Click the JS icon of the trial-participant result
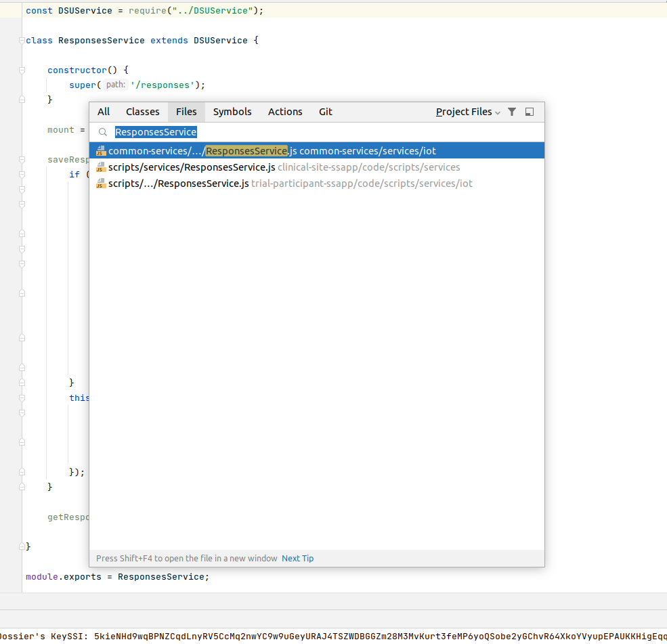 coord(100,184)
